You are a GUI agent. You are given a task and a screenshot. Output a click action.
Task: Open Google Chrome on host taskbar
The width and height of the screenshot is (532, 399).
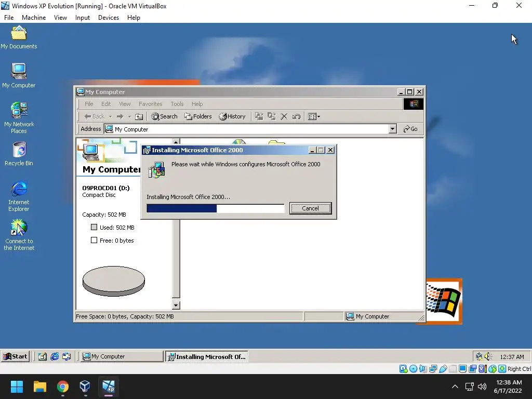62,386
